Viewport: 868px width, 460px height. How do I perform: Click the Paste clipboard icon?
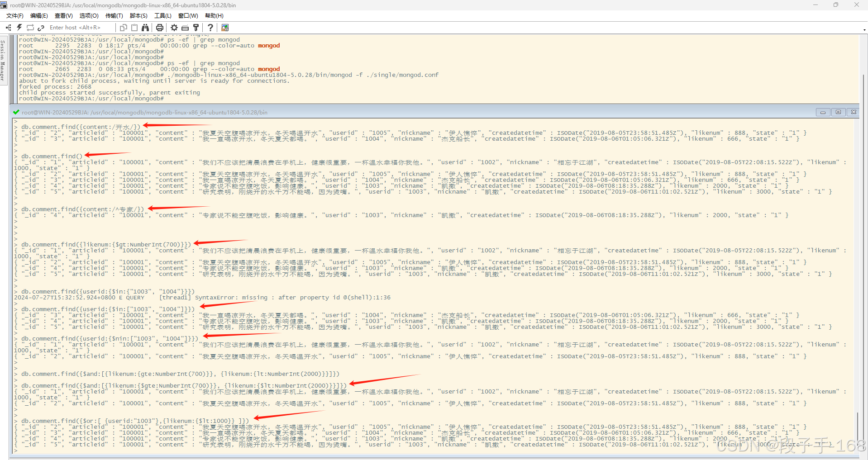pyautogui.click(x=134, y=28)
